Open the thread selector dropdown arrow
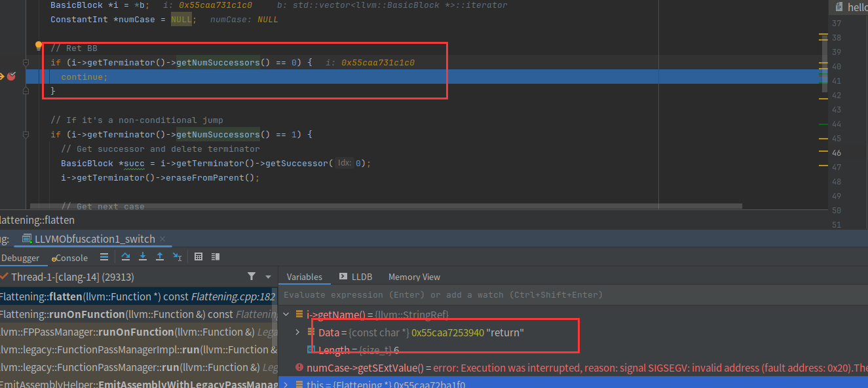Image resolution: width=868 pixels, height=388 pixels. point(268,277)
